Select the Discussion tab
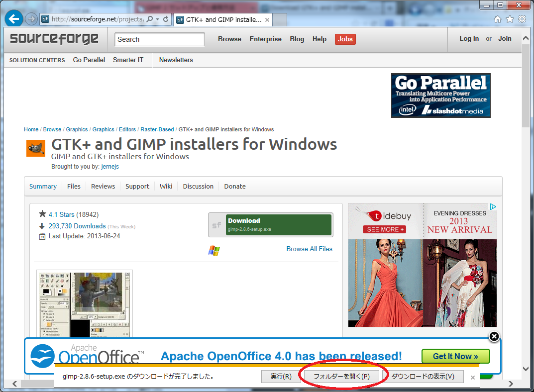Image resolution: width=534 pixels, height=392 pixels. coord(198,187)
